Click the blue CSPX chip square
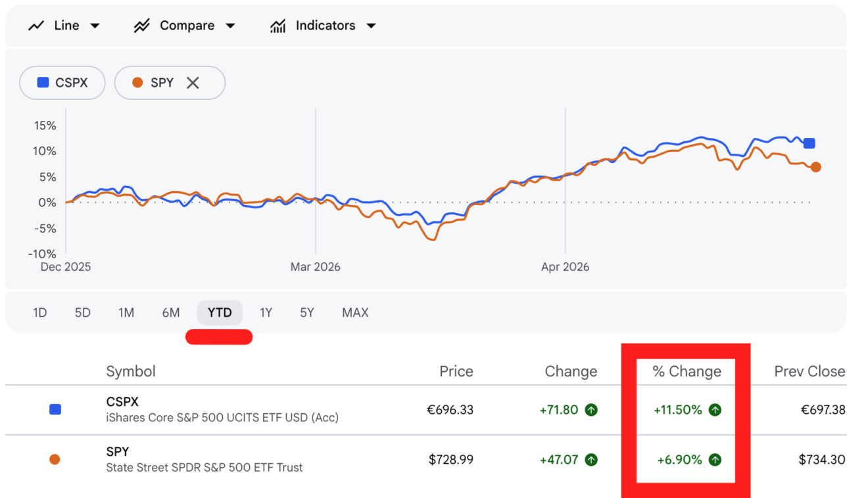 point(43,83)
